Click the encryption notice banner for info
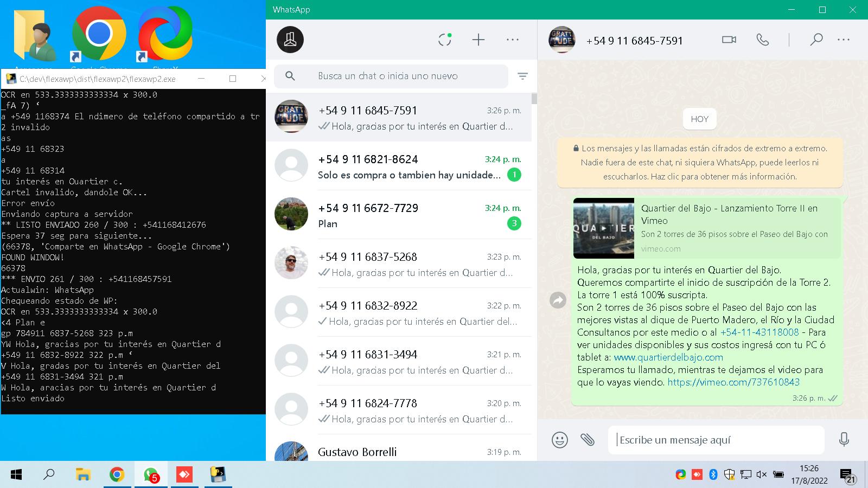This screenshot has width=868, height=488. point(700,162)
